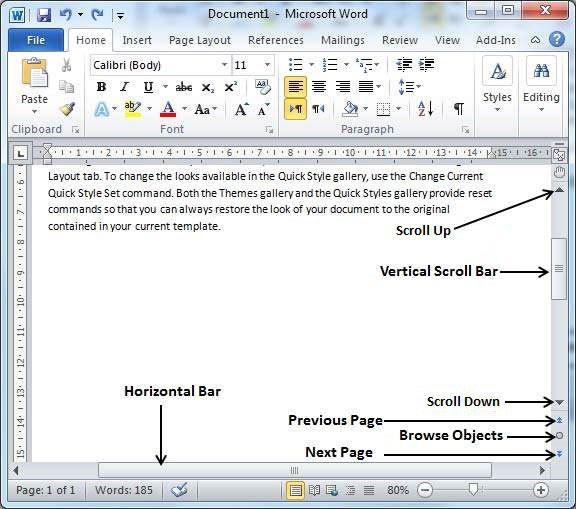The image size is (576, 509).
Task: Open highlight color dropdown arrow
Action: (x=150, y=109)
